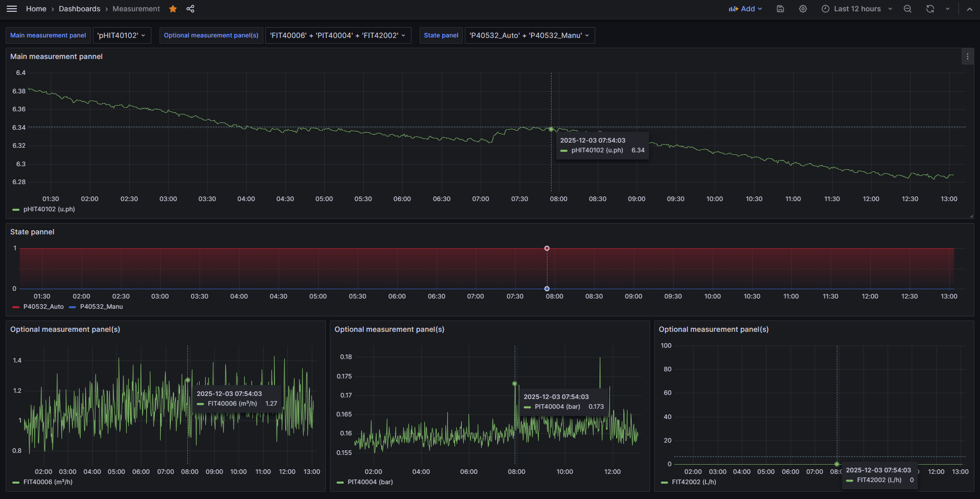Click the Optional measurement panel(s) label link
Viewport: 980px width, 499px height.
[x=211, y=35]
